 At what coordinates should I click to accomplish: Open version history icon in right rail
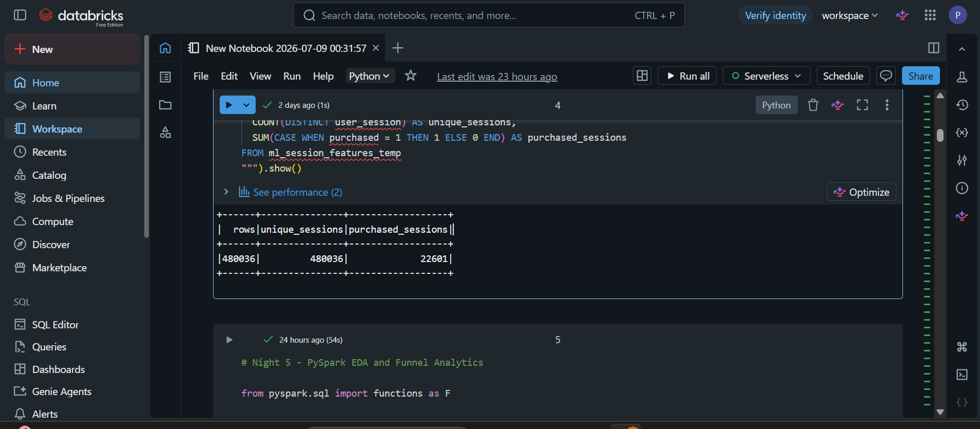coord(962,105)
